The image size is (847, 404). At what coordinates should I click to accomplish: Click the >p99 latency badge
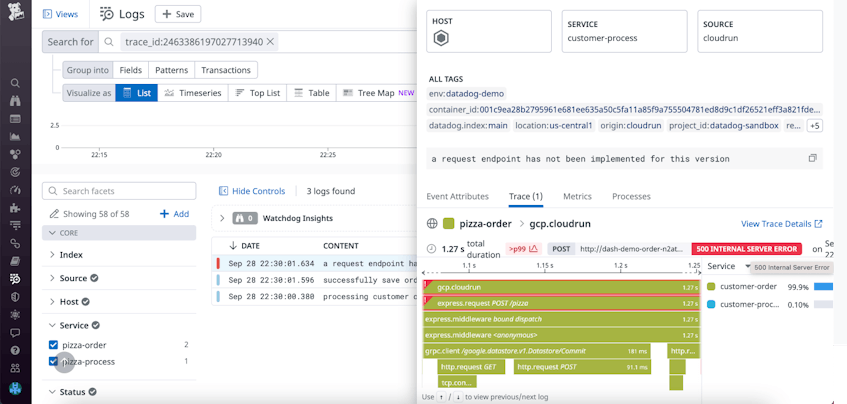click(x=523, y=249)
